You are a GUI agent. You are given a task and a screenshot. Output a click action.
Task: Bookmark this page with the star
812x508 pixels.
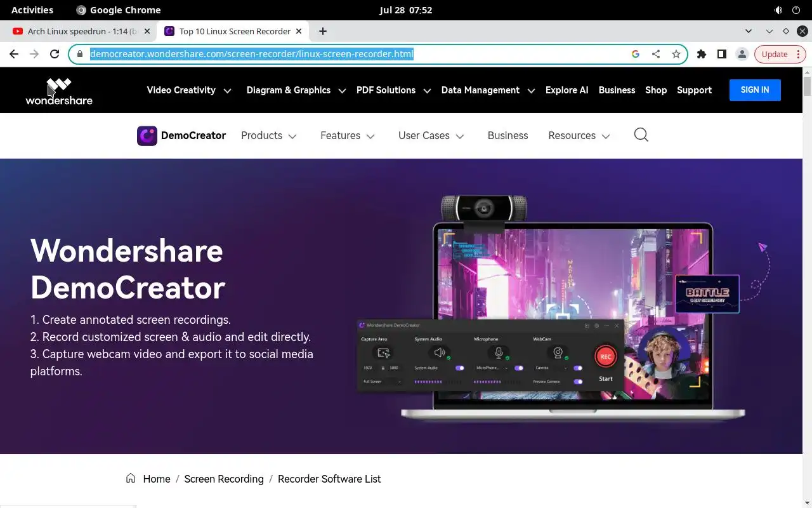(676, 54)
